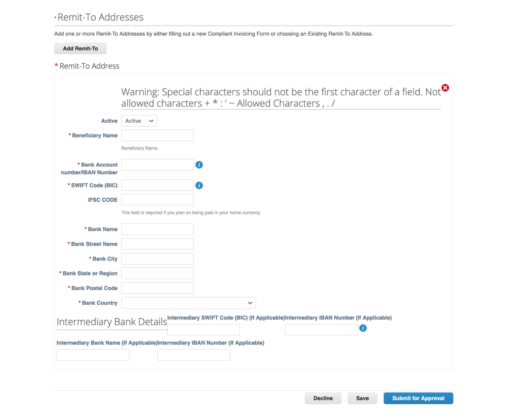This screenshot has width=514, height=420.
Task: Open the Bank Country dropdown
Action: click(188, 303)
